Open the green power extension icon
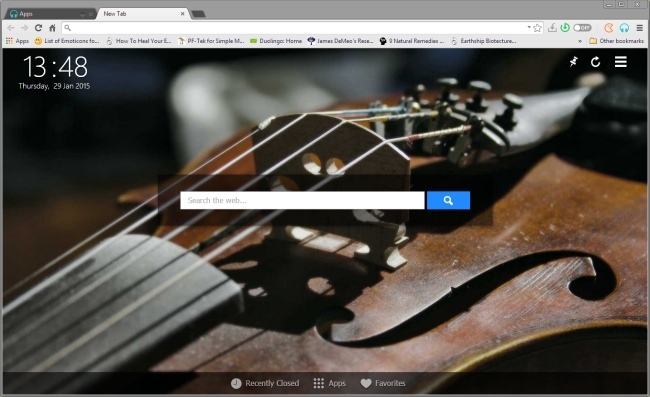The height and width of the screenshot is (397, 650). pos(565,28)
